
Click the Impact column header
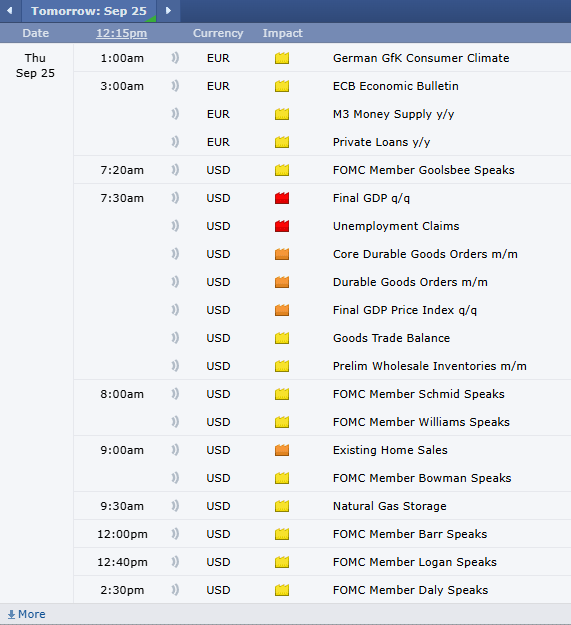(283, 33)
